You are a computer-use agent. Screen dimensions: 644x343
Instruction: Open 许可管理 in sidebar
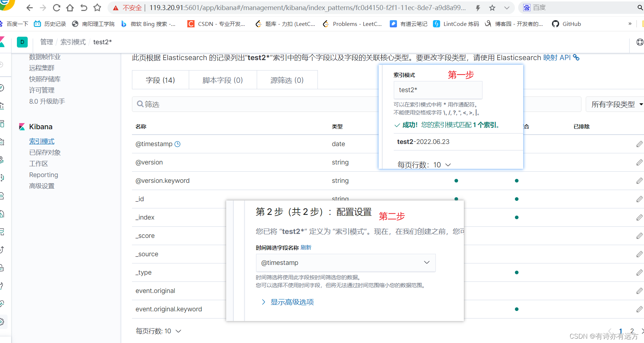pyautogui.click(x=42, y=90)
